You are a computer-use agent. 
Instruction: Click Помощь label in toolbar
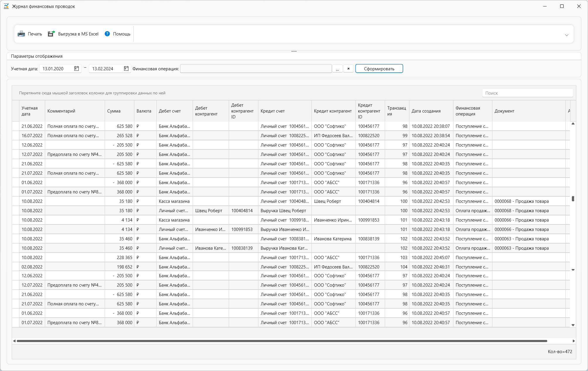tap(122, 34)
